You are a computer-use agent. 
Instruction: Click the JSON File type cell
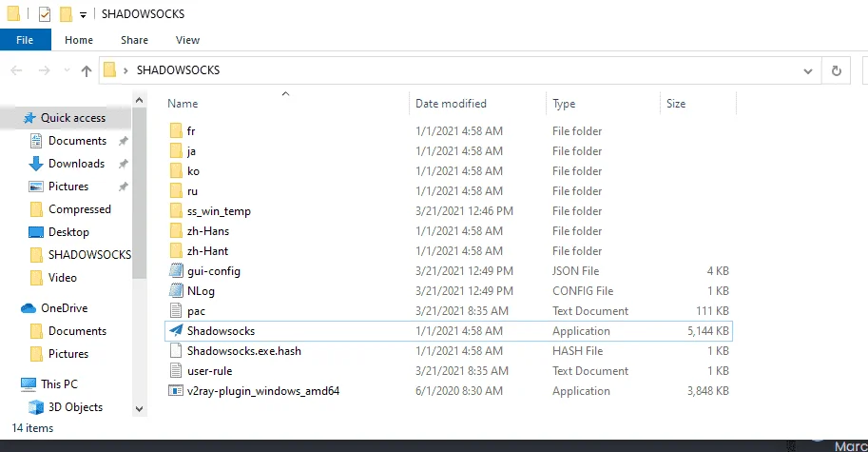pos(576,271)
